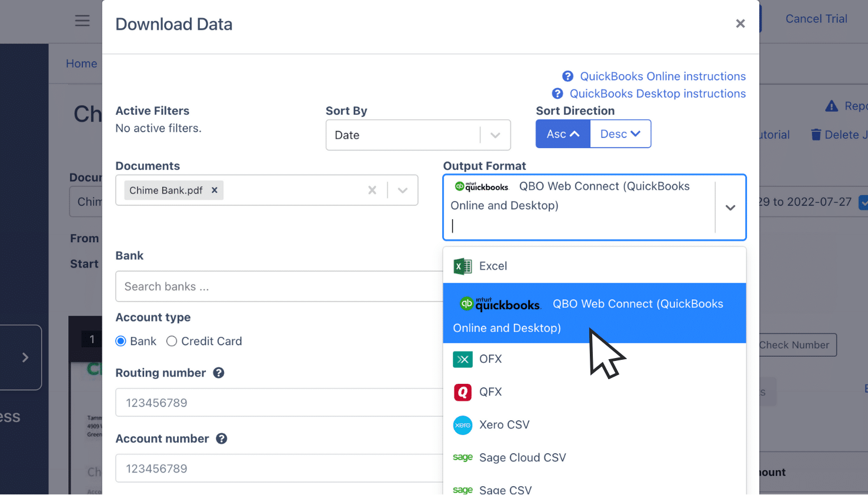Collapse the Output Format dropdown

730,208
